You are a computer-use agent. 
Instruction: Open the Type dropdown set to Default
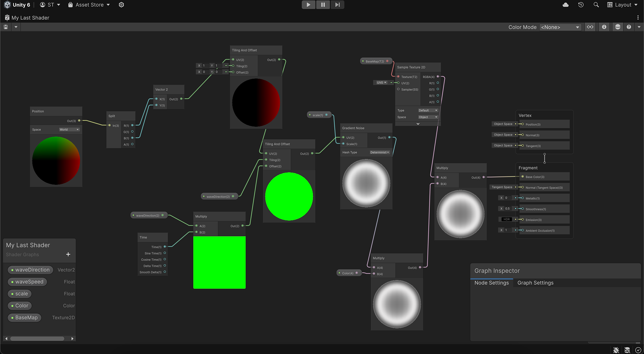pos(428,110)
